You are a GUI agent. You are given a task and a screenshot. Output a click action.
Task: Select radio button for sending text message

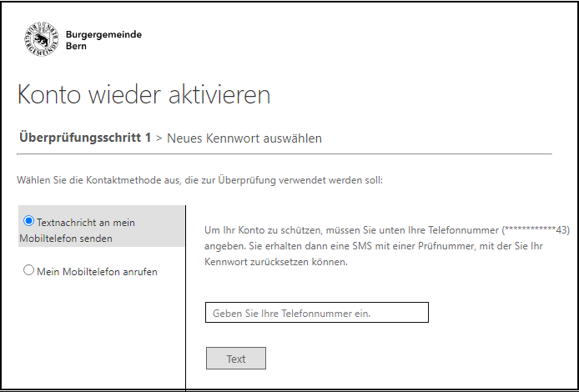pos(29,222)
